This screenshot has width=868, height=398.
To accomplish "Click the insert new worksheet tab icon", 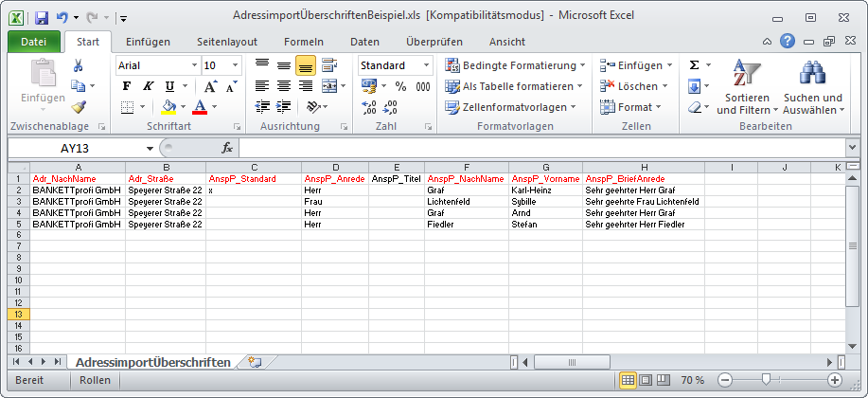I will 254,363.
